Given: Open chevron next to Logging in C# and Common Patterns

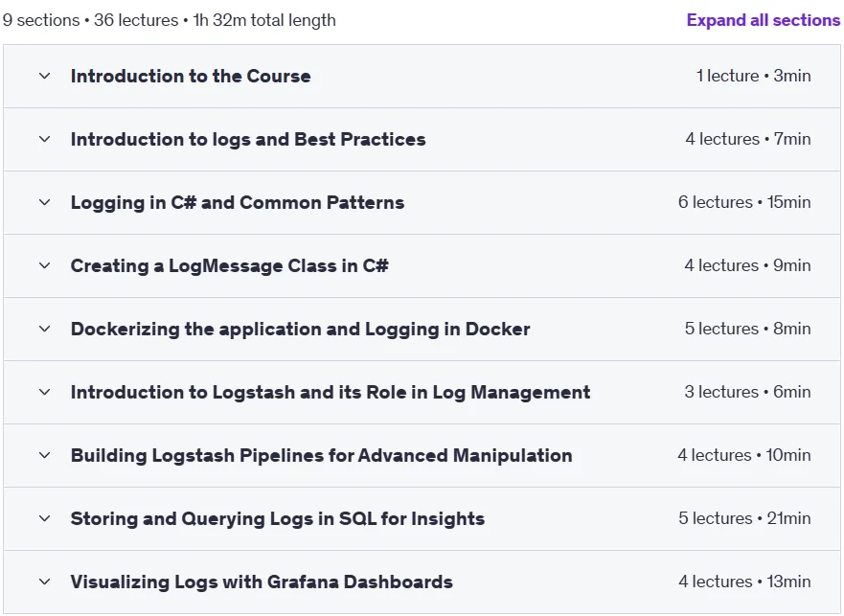Looking at the screenshot, I should click(45, 202).
